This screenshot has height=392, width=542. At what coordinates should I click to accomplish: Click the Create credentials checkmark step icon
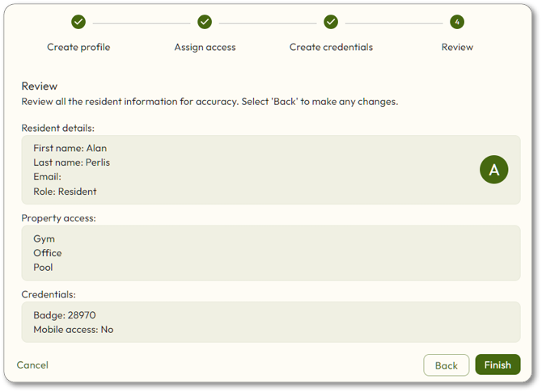coord(331,22)
